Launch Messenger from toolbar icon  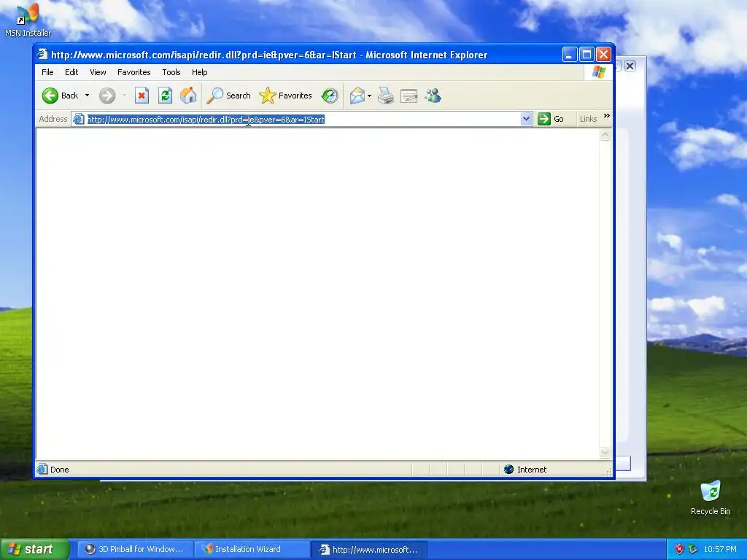[x=433, y=96]
